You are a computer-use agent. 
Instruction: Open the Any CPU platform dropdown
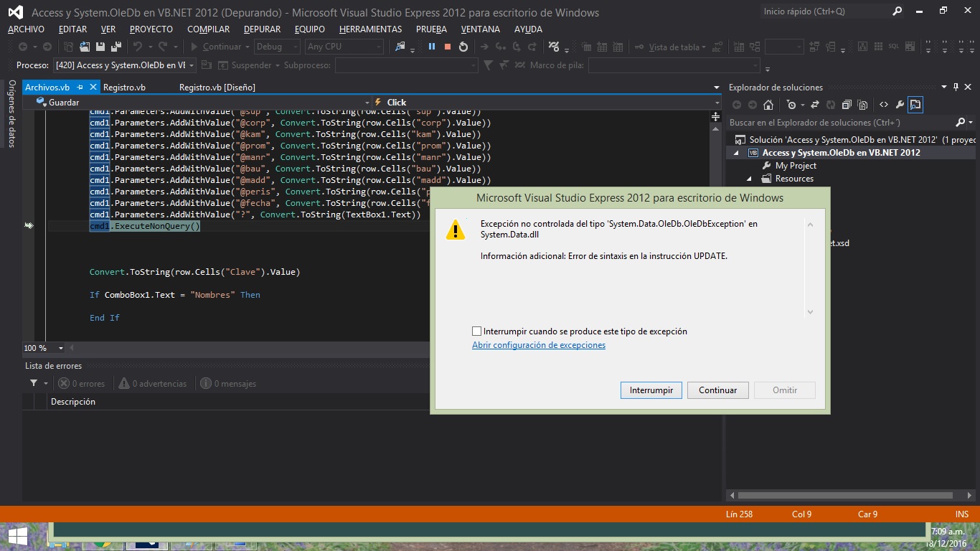(344, 47)
